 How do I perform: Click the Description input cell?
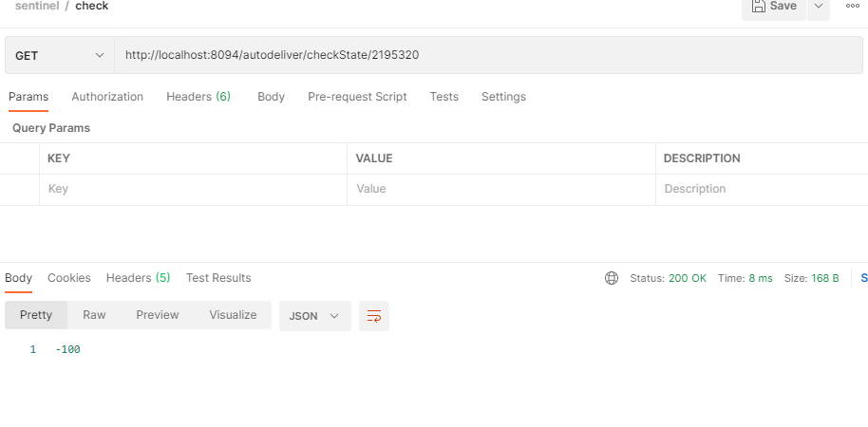[x=763, y=190]
